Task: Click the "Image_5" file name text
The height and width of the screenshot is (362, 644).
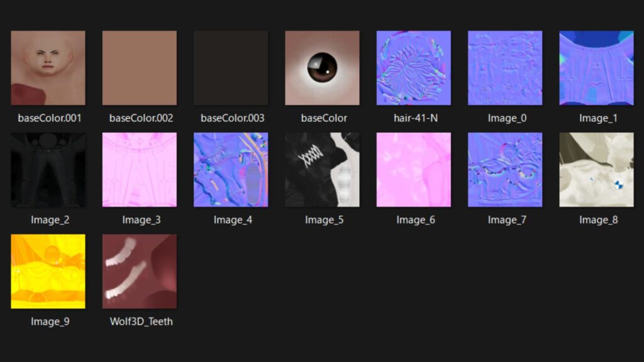Action: [x=324, y=220]
